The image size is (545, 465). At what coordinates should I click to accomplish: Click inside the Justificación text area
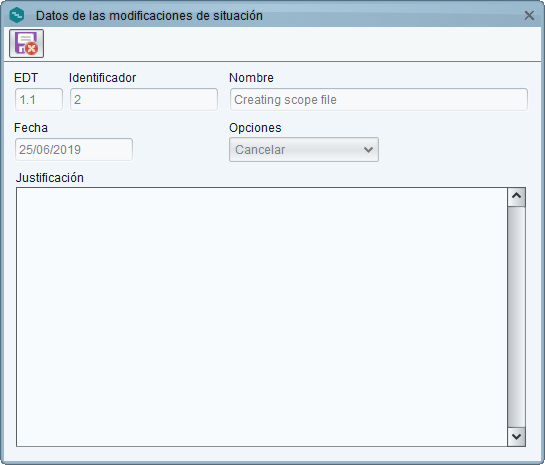pos(262,317)
